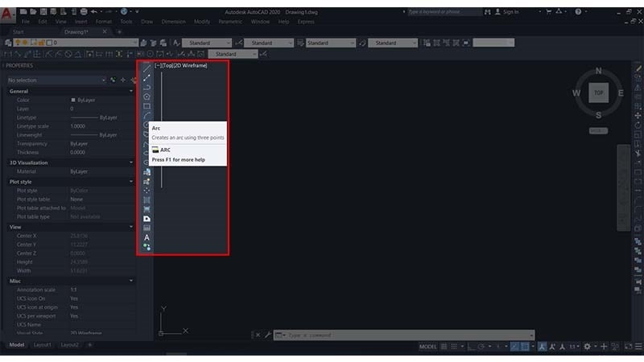Click the Undo arrow icon
The height and width of the screenshot is (362, 644).
click(x=94, y=11)
